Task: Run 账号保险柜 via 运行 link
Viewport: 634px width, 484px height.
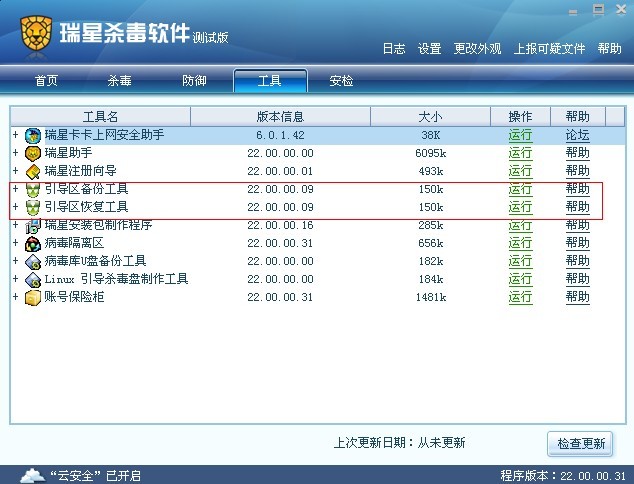Action: 520,297
